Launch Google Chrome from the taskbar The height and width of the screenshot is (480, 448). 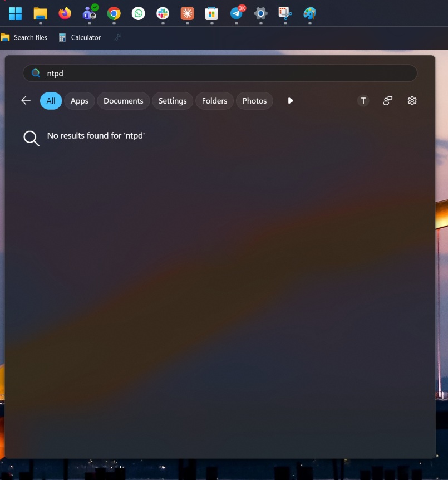coord(114,13)
